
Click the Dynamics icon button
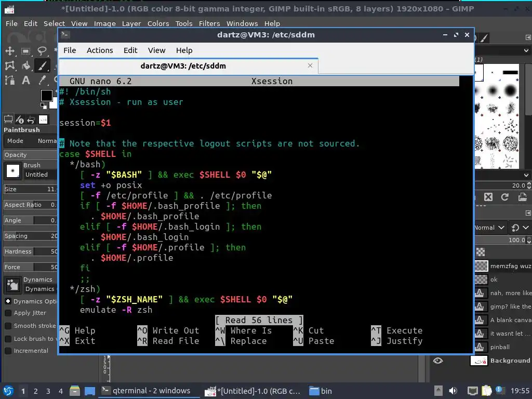point(13,285)
